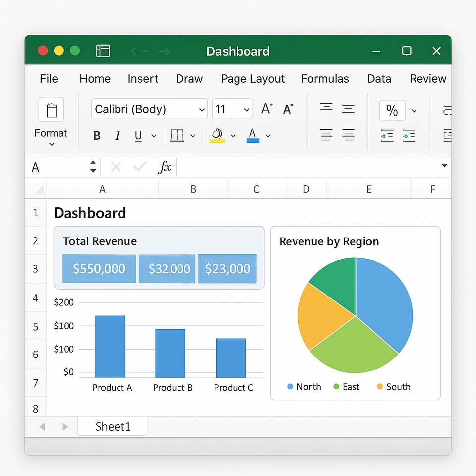Image resolution: width=476 pixels, height=476 pixels.
Task: Switch to the Formulas ribbon tab
Action: coord(325,79)
